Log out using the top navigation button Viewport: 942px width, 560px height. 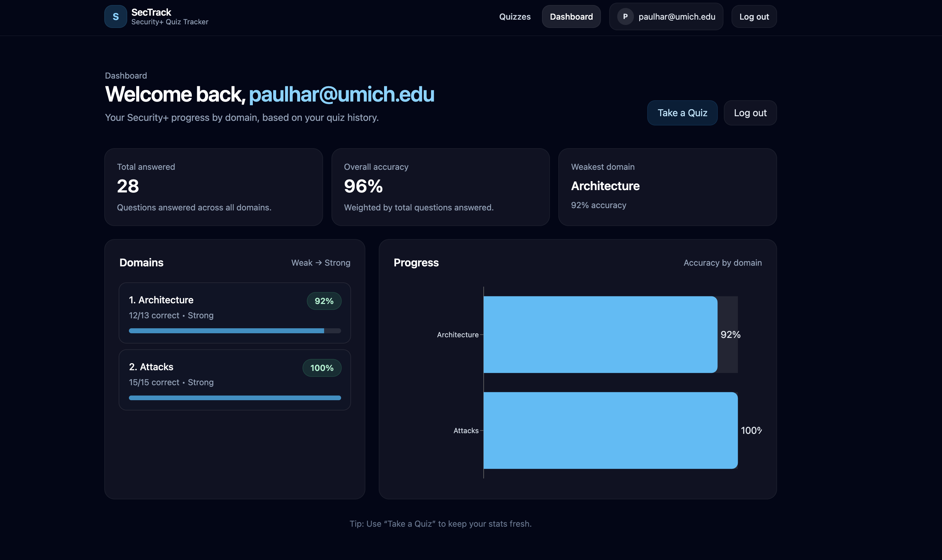(753, 16)
